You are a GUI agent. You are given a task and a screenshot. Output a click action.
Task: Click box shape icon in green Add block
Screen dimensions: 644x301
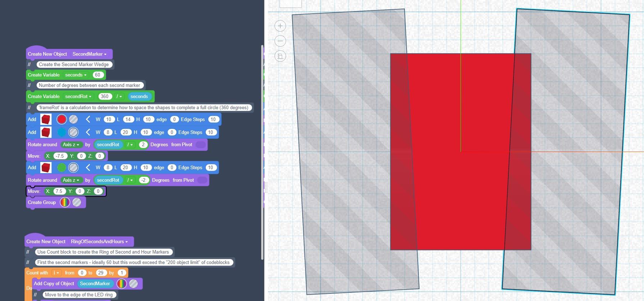(x=46, y=167)
